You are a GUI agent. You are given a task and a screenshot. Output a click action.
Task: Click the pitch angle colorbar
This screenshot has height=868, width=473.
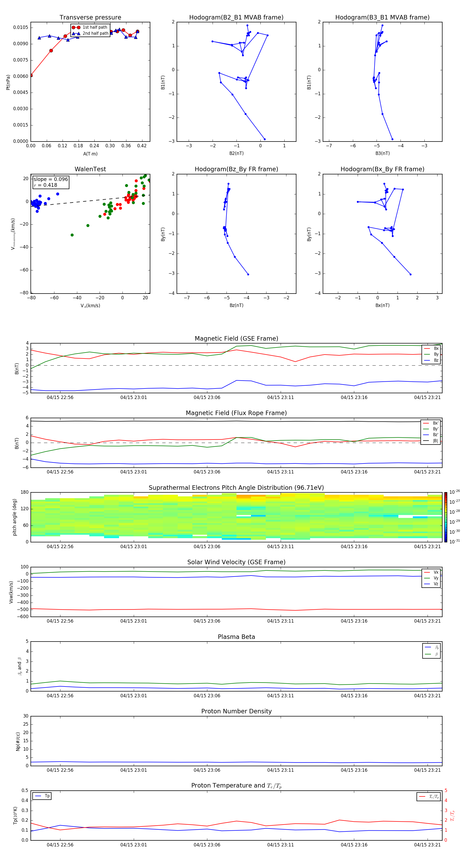point(446,517)
